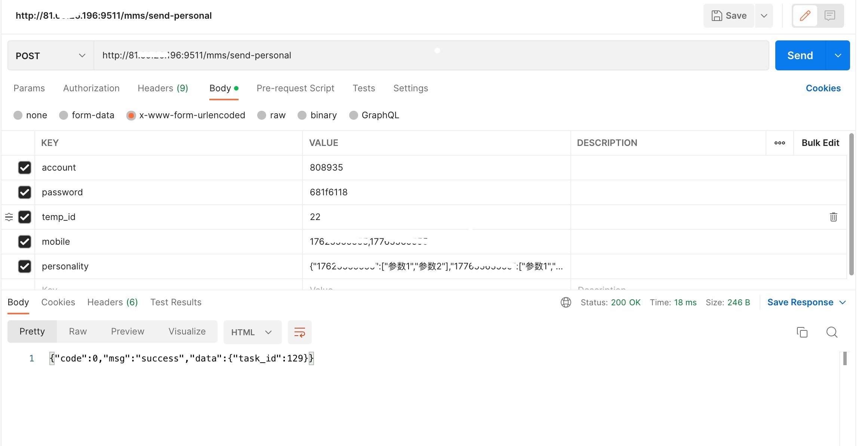Select the form-data radio option

click(64, 115)
